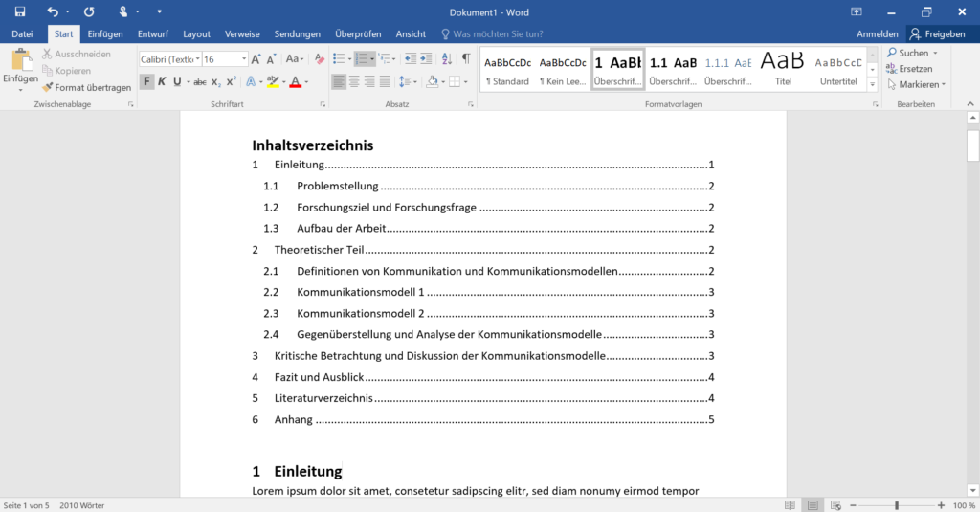Copy selection with Kopieren
The height and width of the screenshot is (512, 980).
pos(66,71)
